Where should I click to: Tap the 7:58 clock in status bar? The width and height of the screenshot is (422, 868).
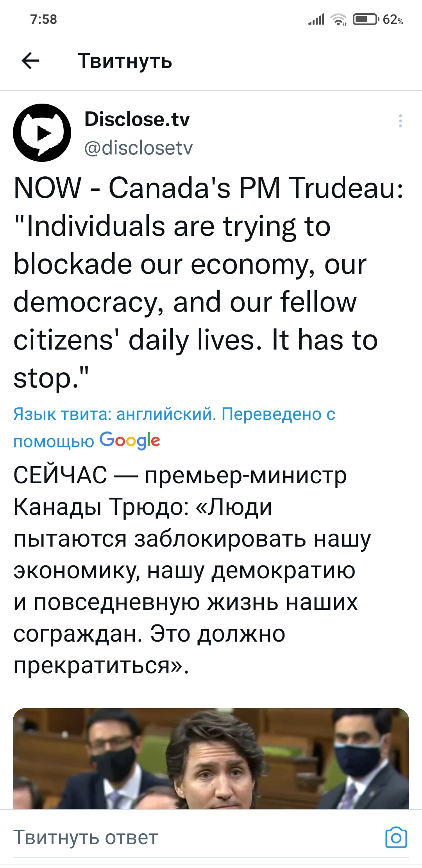coord(44,19)
